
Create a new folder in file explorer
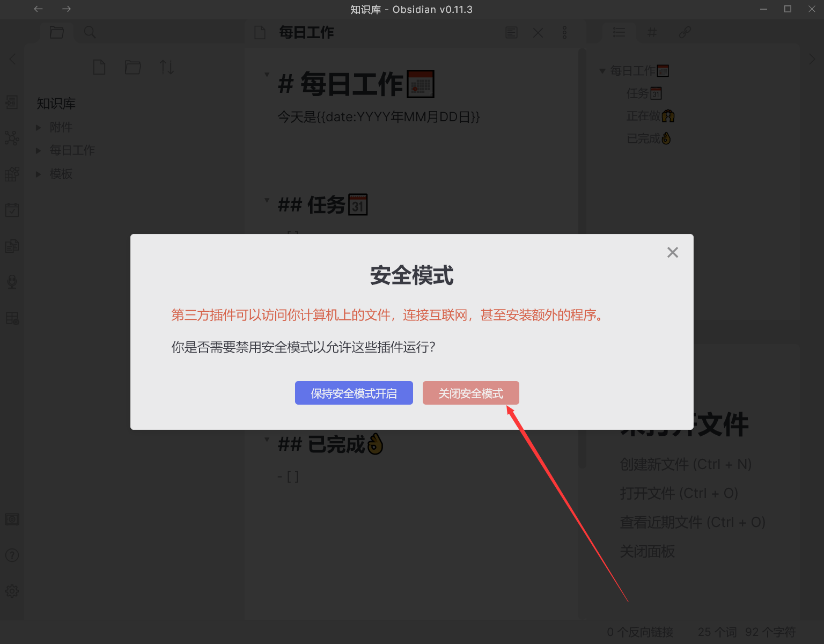133,67
